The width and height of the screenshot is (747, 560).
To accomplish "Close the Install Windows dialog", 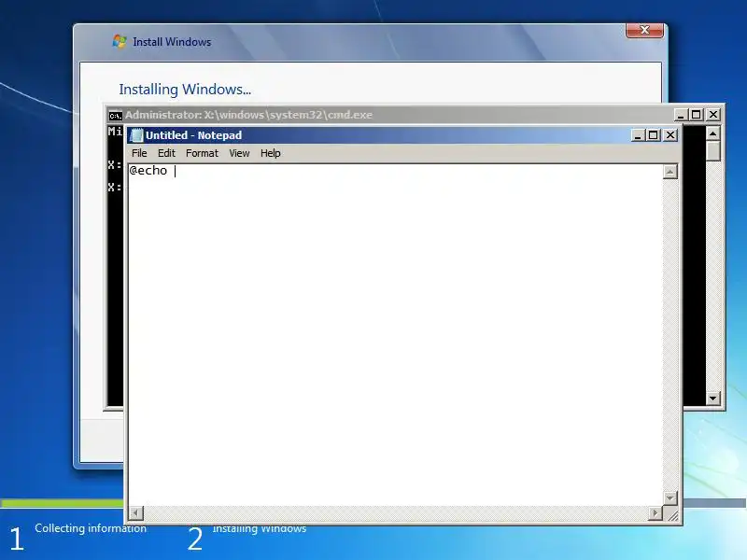I will tap(644, 30).
